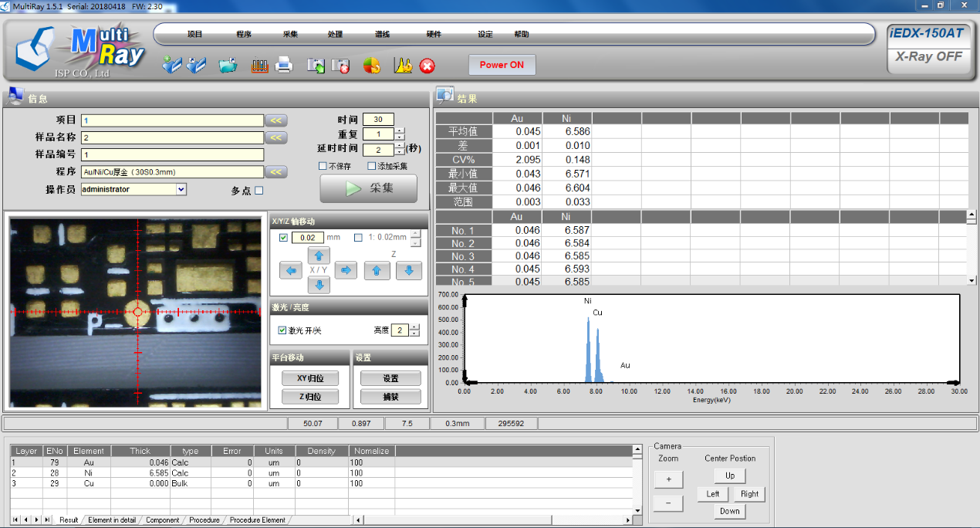Image resolution: width=980 pixels, height=528 pixels.
Task: Click the Z axis down arrow
Action: pyautogui.click(x=409, y=270)
